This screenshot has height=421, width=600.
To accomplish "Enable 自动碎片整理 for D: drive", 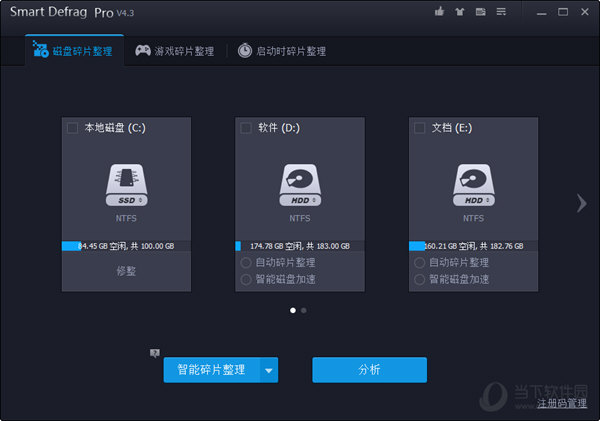I will pyautogui.click(x=246, y=263).
